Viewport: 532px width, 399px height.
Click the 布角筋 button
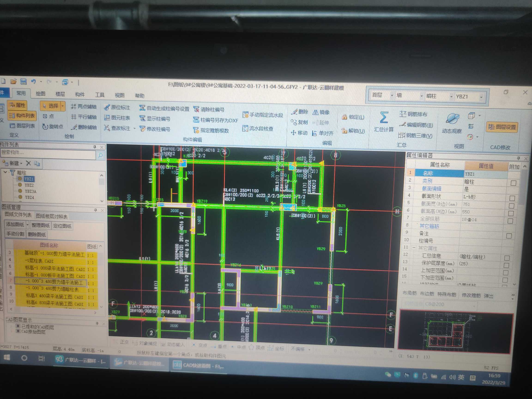click(x=409, y=293)
